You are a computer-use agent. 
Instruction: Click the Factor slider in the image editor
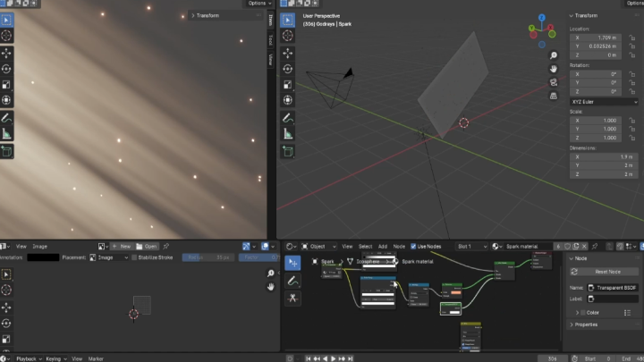pos(259,257)
